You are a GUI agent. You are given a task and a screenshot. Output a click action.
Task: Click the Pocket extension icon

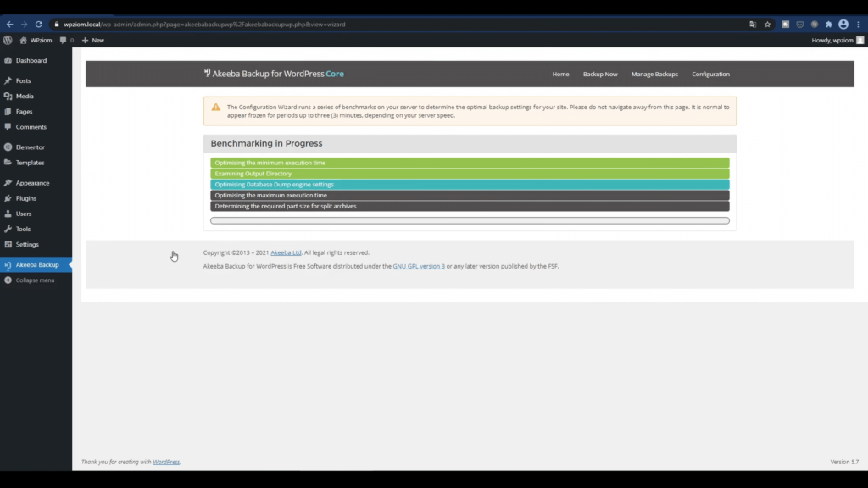(x=799, y=25)
